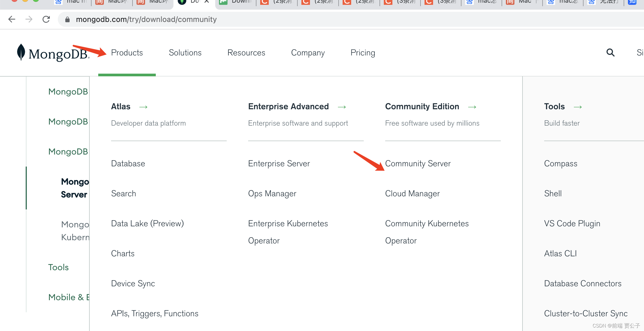The height and width of the screenshot is (331, 644).
Task: Click the padlock site info icon
Action: (x=67, y=20)
